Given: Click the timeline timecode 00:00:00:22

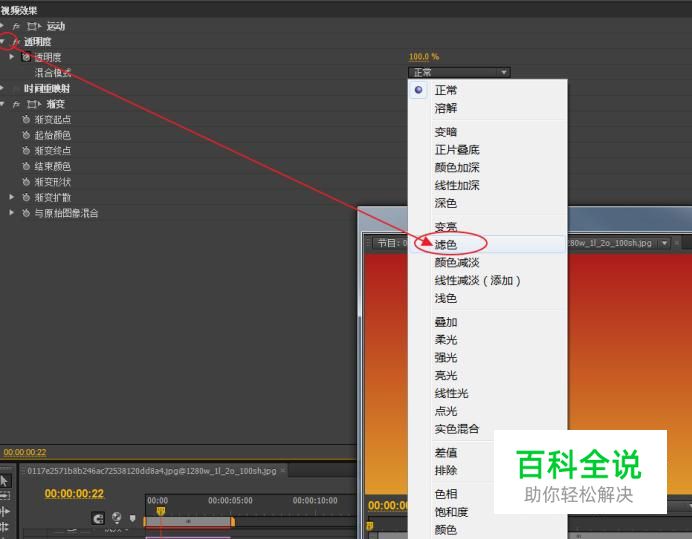Looking at the screenshot, I should 74,494.
